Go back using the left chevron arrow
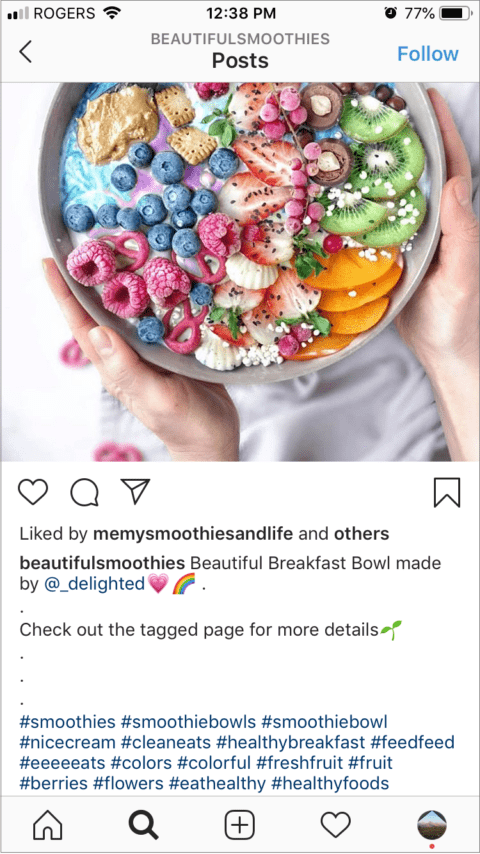 26,52
